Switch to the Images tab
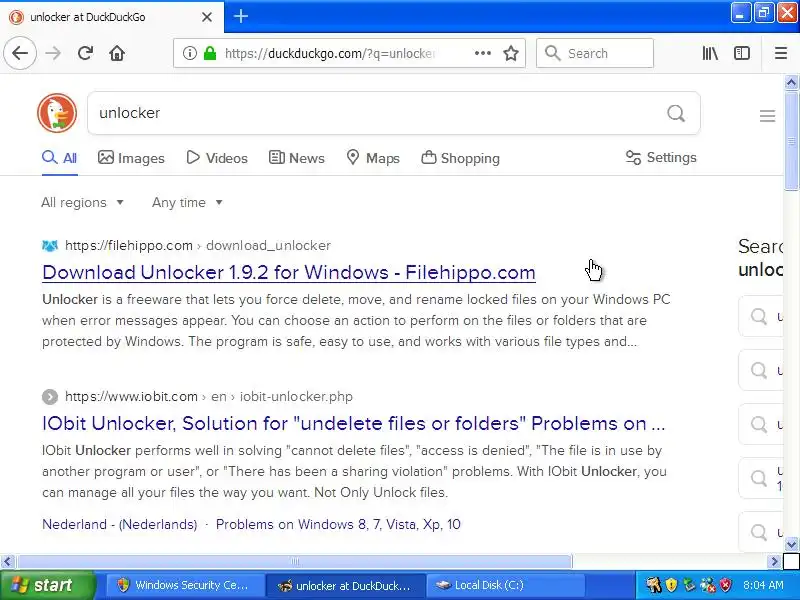The image size is (800, 600). click(x=132, y=158)
